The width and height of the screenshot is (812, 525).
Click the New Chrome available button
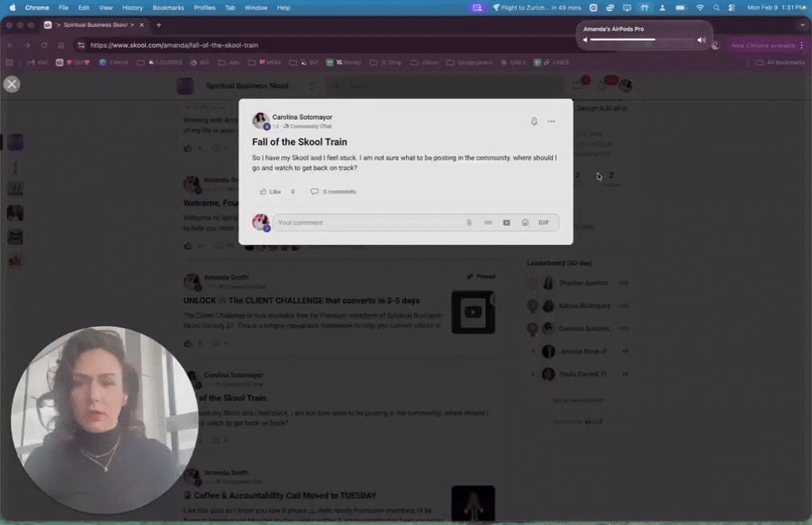pyautogui.click(x=763, y=45)
